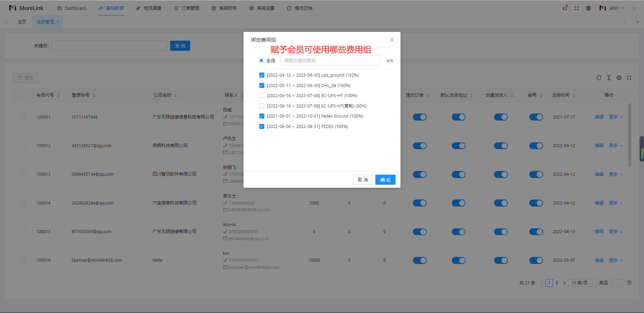Click the 取消 button in dialog

pos(363,180)
